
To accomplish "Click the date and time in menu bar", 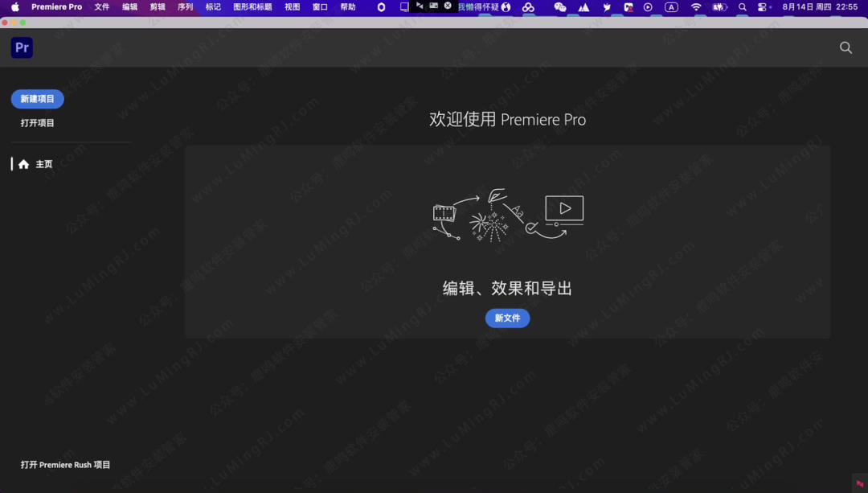I will pyautogui.click(x=819, y=6).
